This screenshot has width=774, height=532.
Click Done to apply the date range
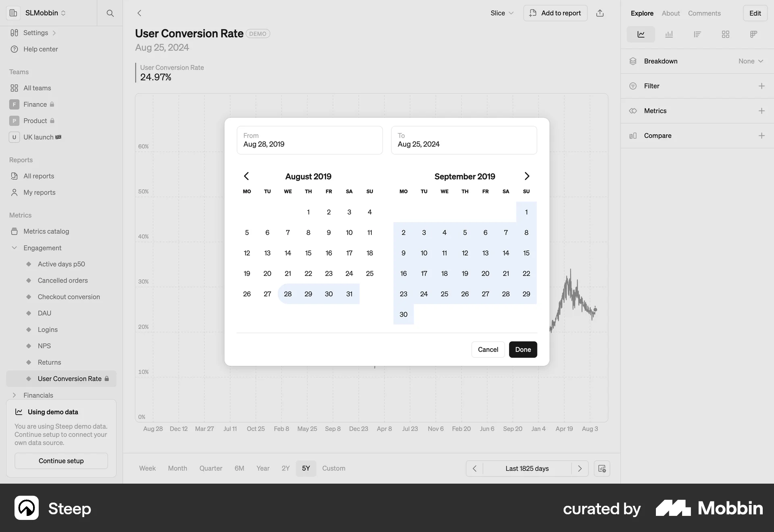coord(523,349)
